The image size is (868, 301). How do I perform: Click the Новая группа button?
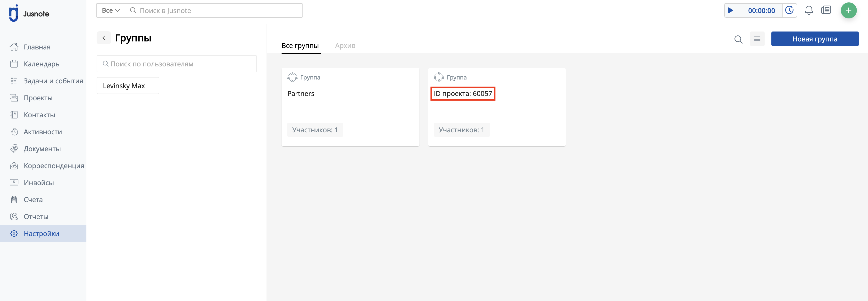click(814, 39)
